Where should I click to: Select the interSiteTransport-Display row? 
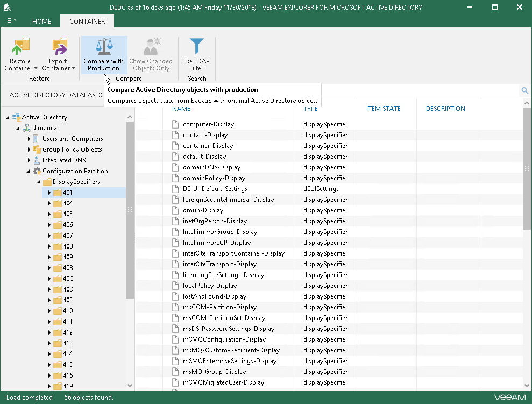pyautogui.click(x=329, y=264)
